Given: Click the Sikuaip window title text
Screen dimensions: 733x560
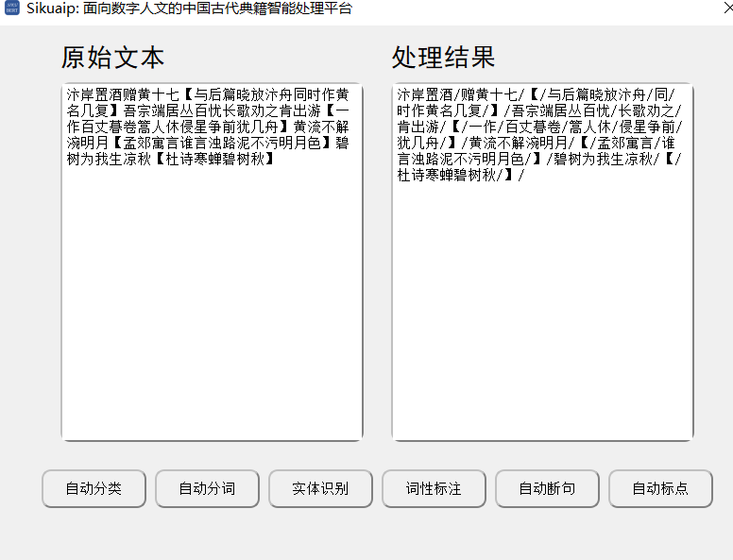Looking at the screenshot, I should click(189, 8).
